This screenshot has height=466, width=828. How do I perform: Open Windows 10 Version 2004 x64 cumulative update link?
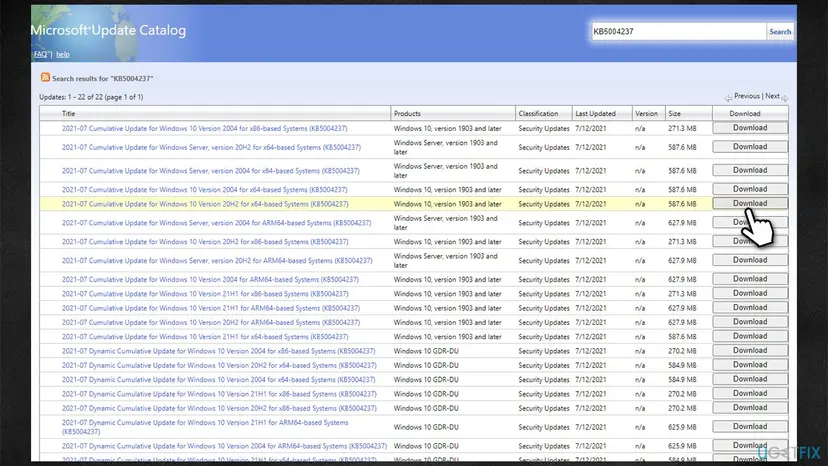click(204, 189)
